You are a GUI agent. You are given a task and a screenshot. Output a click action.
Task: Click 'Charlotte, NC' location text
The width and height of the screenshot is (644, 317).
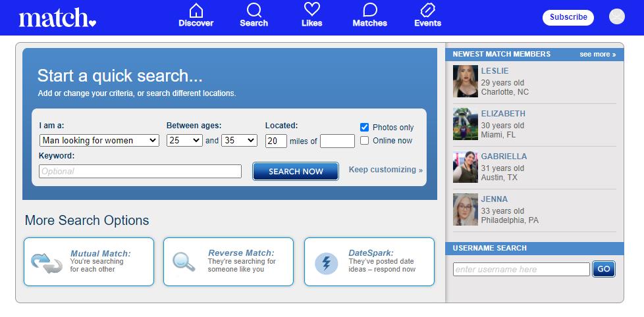coord(505,92)
